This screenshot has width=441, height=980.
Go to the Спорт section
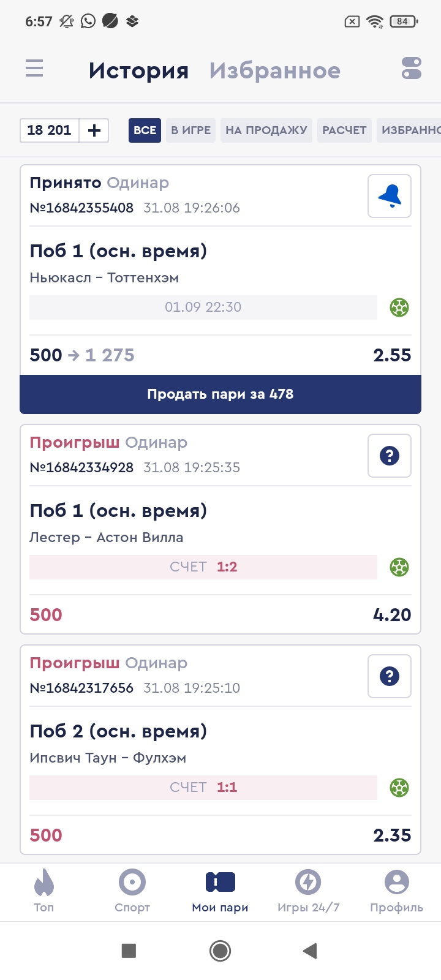point(132,891)
